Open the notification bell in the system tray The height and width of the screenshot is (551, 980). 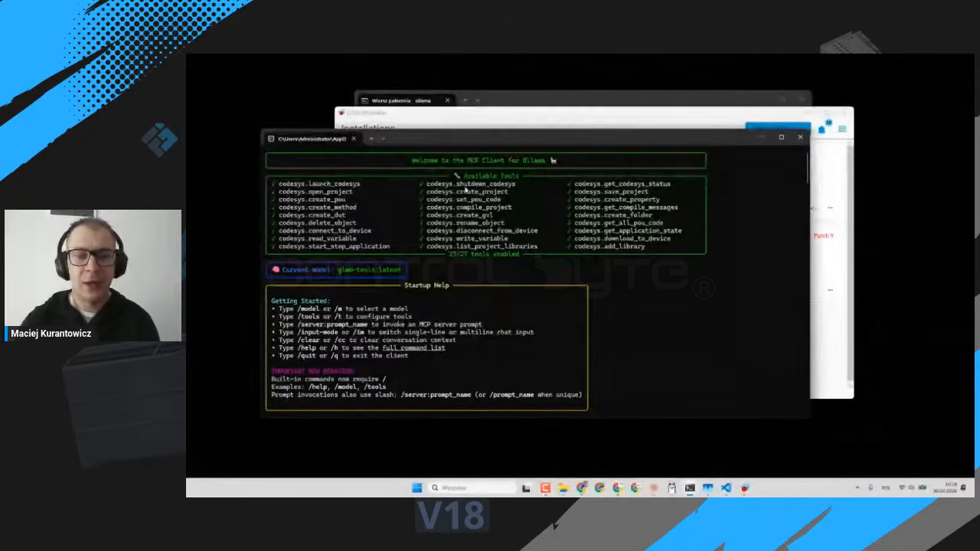pos(964,487)
